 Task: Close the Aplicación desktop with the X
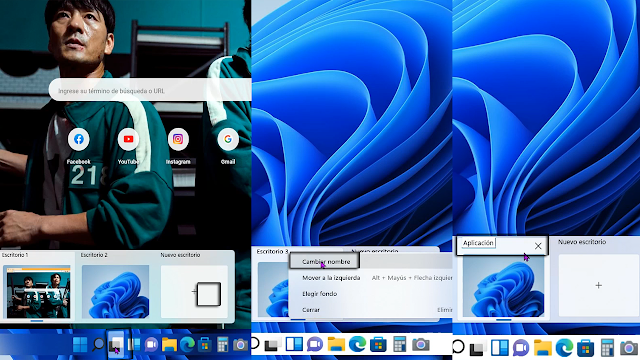coord(538,246)
